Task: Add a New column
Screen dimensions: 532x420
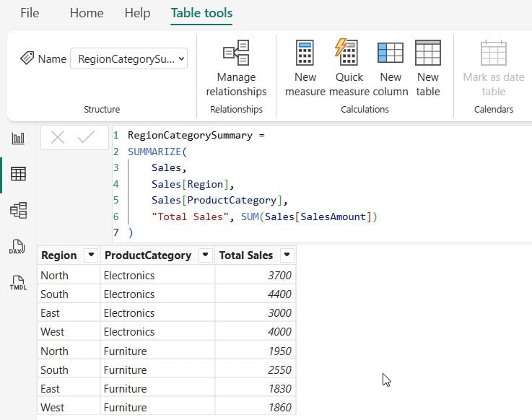Action: [391, 69]
